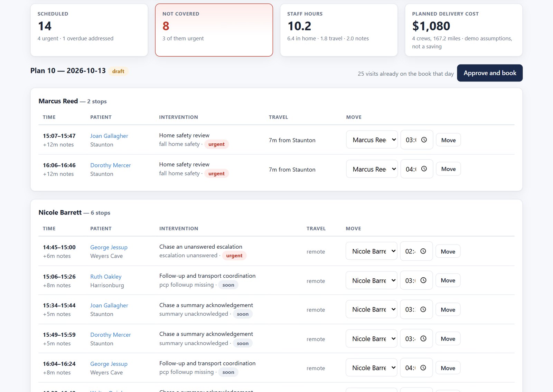Click Approve and book button
Viewport: 553px width, 392px height.
(x=490, y=73)
